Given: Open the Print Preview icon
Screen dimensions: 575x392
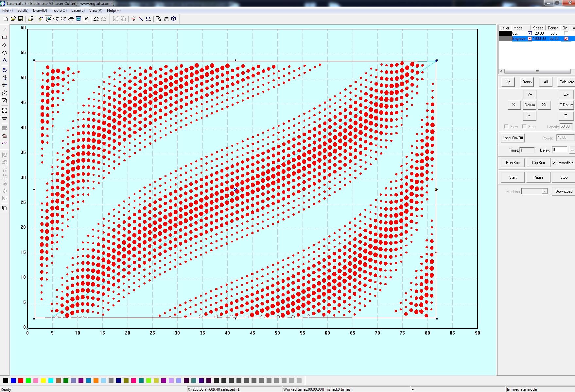Looking at the screenshot, I should pos(158,19).
